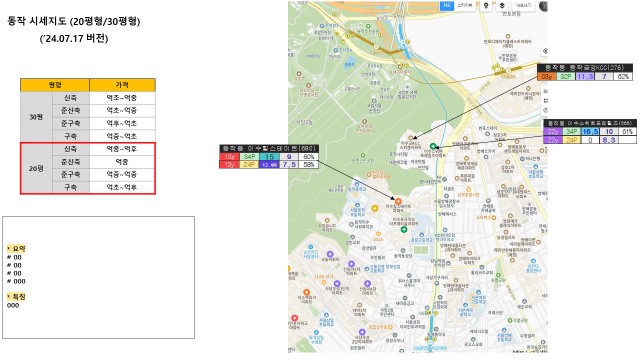Click the 내보내기 button in the map toolbar
The width and height of the screenshot is (640, 360).
(x=523, y=6)
